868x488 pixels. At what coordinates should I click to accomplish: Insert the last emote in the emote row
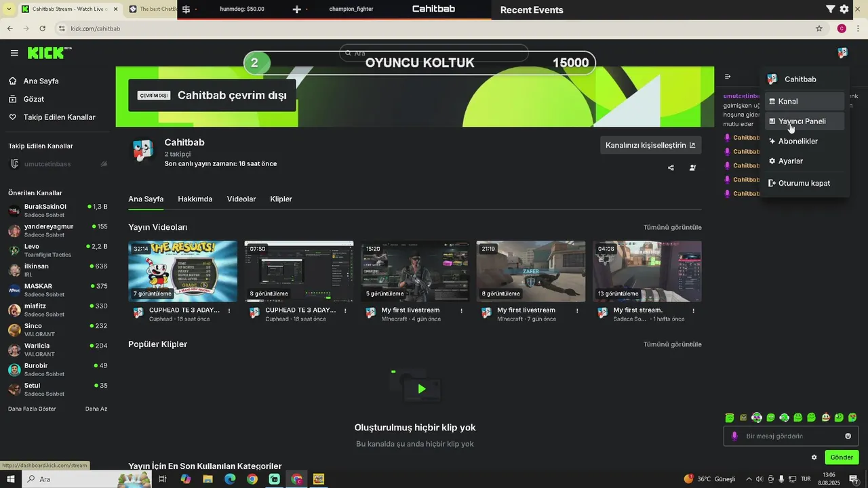(852, 418)
